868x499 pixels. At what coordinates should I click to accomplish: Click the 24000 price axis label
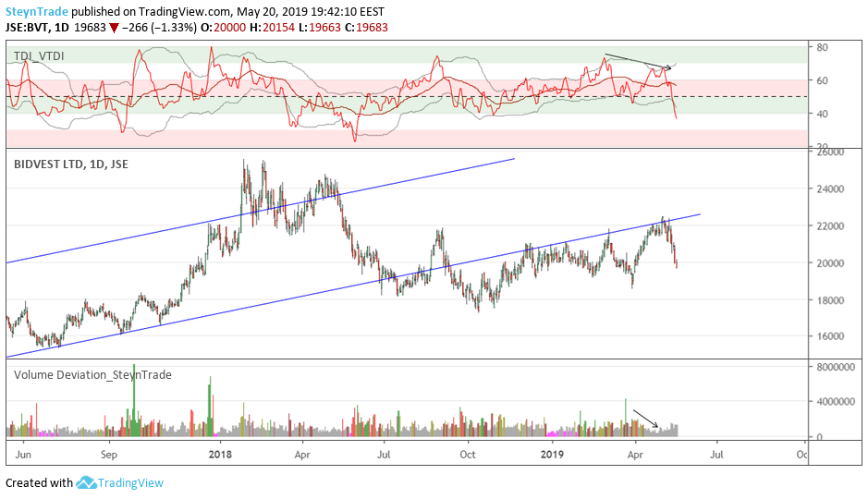click(x=830, y=189)
